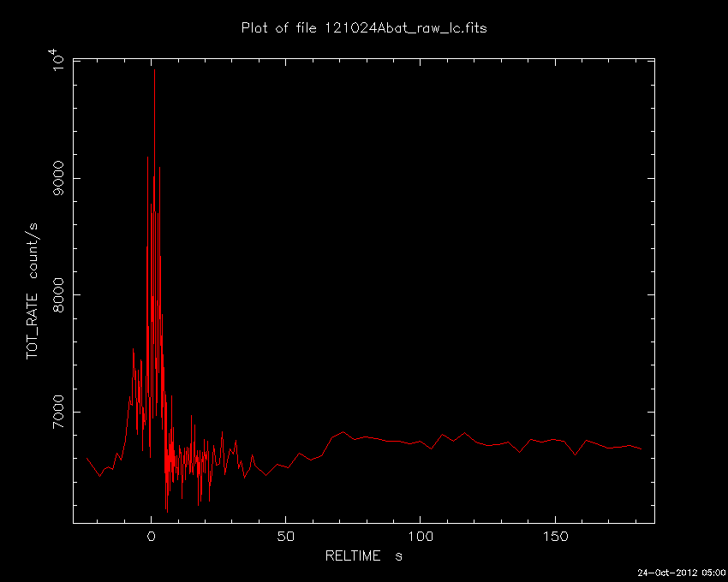The image size is (728, 582).
Task: Click the timestamp '24-Oct-2012 05:00'
Action: coord(681,573)
